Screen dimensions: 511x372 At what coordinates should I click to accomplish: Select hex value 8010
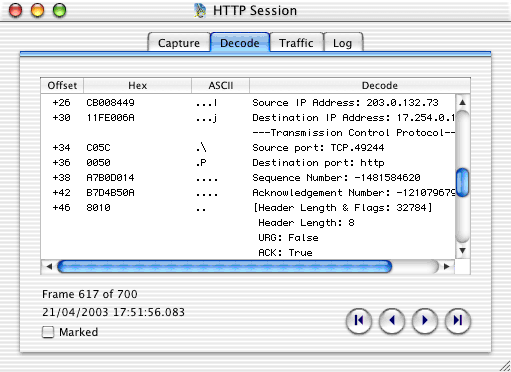point(98,208)
